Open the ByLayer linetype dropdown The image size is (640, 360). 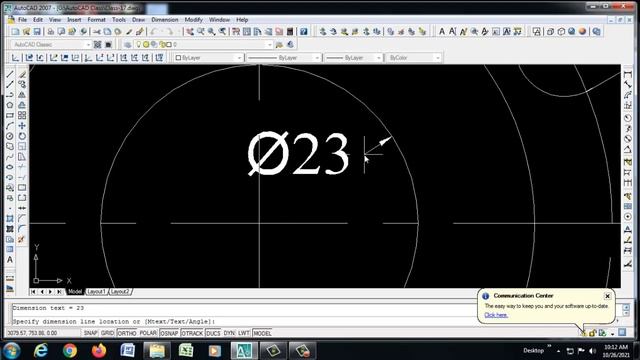[x=317, y=58]
